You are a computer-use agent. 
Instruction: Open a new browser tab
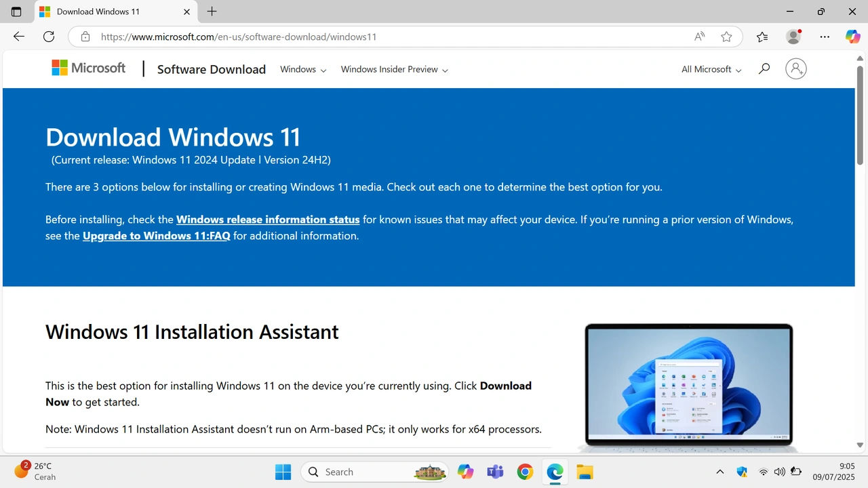(212, 12)
